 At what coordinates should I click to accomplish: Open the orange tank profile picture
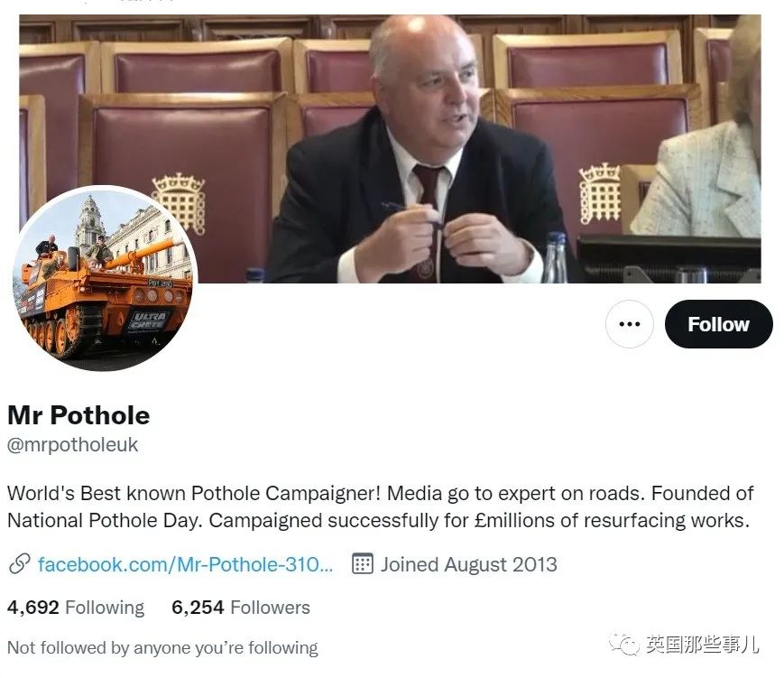click(x=105, y=278)
